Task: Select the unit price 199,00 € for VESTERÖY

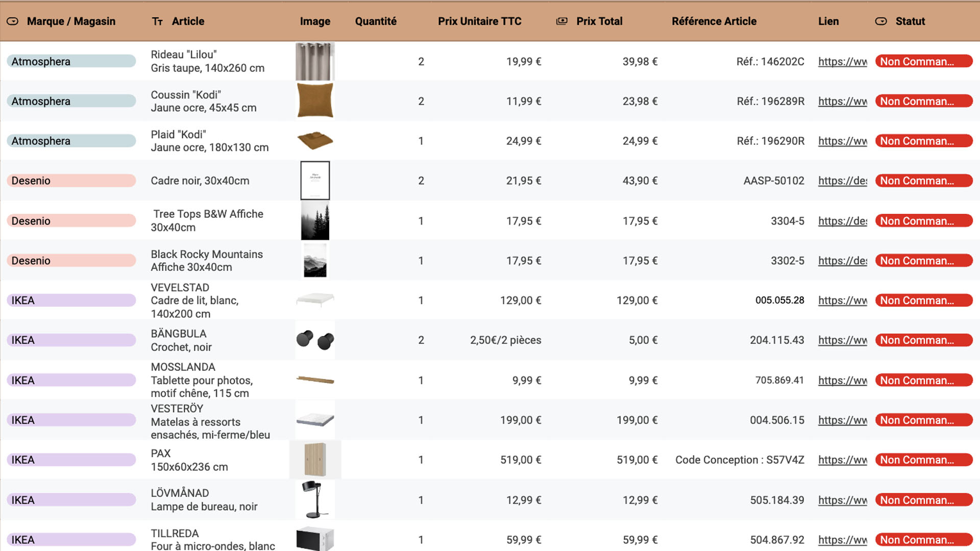Action: pos(521,420)
